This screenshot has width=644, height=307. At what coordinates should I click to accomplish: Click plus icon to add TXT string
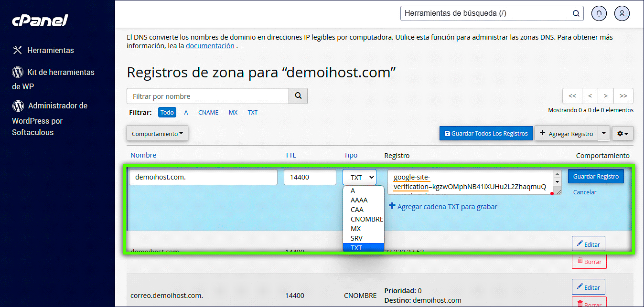click(392, 206)
